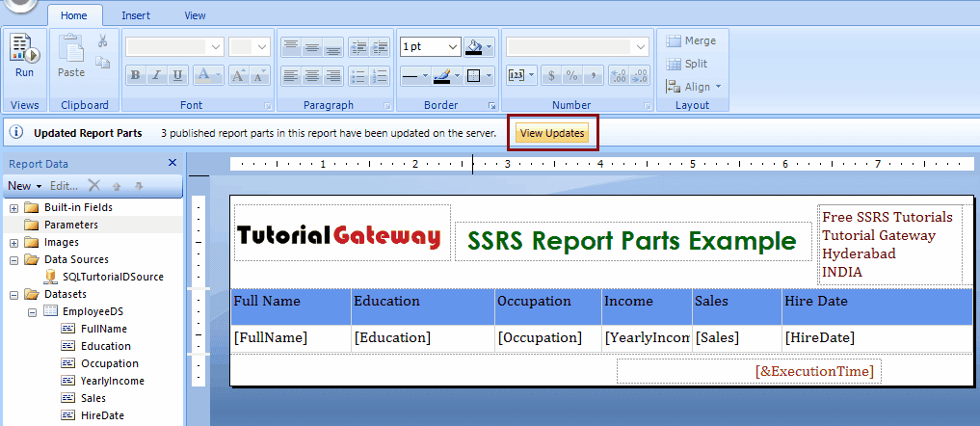Image resolution: width=980 pixels, height=426 pixels.
Task: Expand the Images folder
Action: coord(13,242)
